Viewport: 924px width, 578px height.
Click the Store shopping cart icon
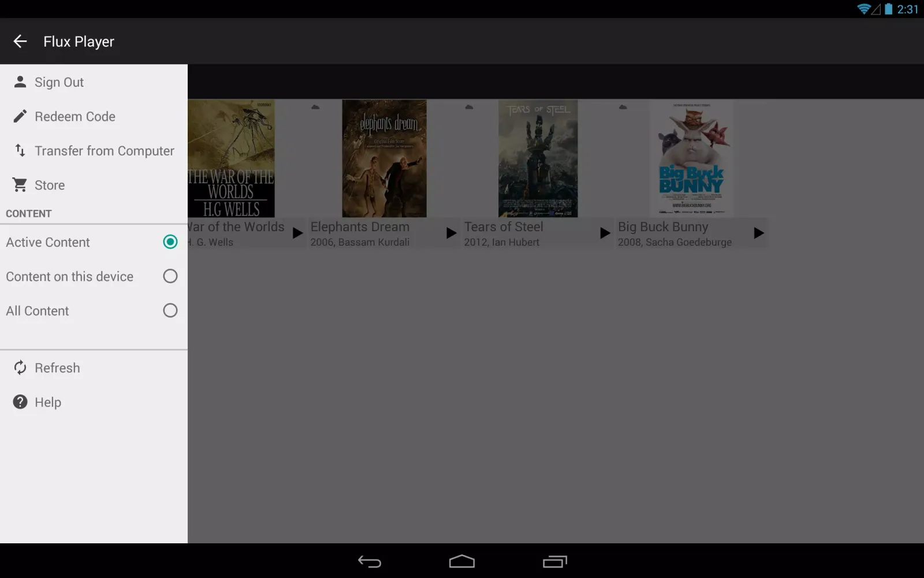[x=20, y=185]
